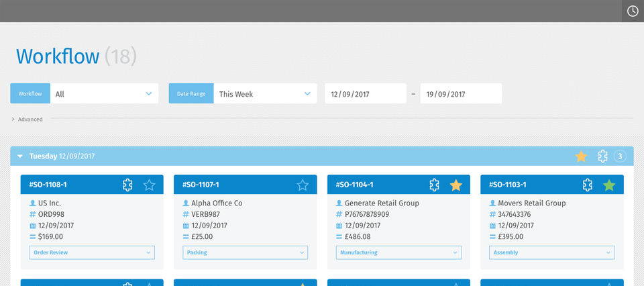Click customer name Alpha Office Co
Image resolution: width=644 pixels, height=286 pixels.
point(217,203)
